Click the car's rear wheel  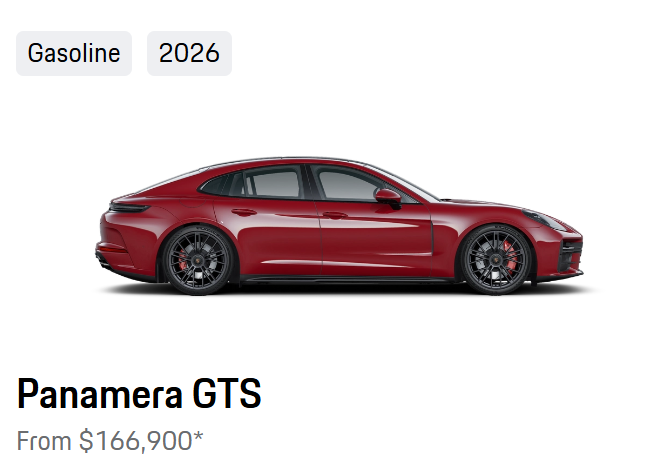pyautogui.click(x=198, y=260)
